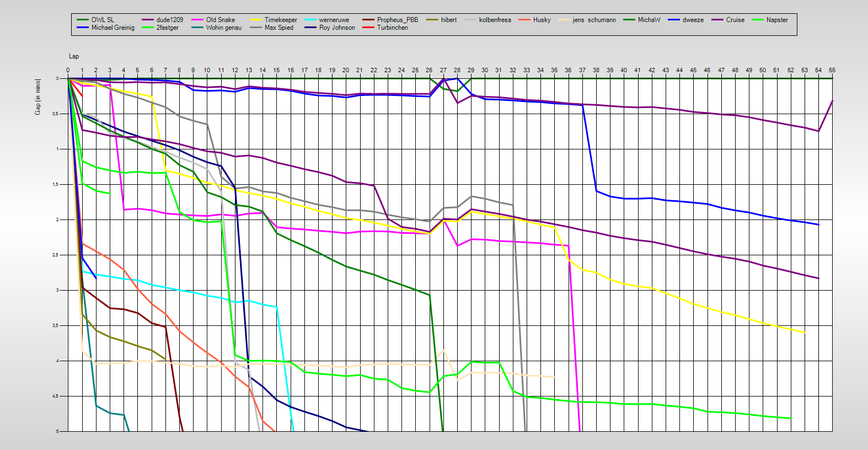Click lap number 33 on axis
868x450 pixels.
pos(527,70)
